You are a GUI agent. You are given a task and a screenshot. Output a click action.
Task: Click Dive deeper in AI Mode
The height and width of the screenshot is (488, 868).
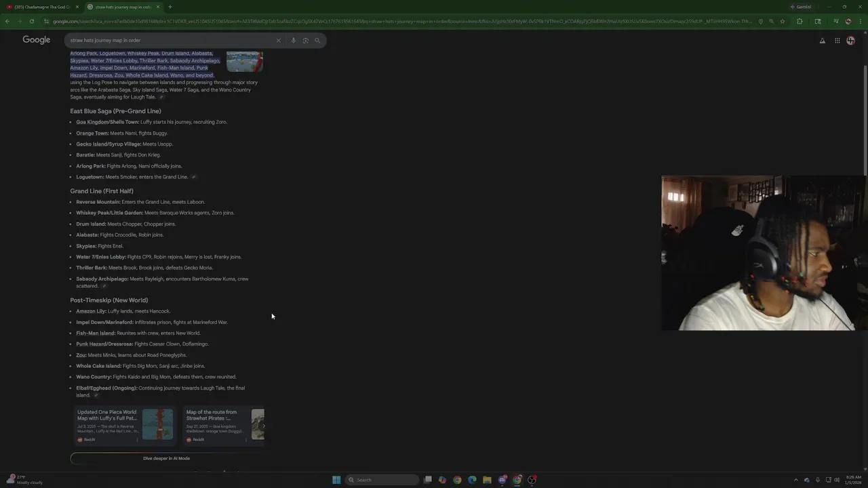tap(166, 458)
